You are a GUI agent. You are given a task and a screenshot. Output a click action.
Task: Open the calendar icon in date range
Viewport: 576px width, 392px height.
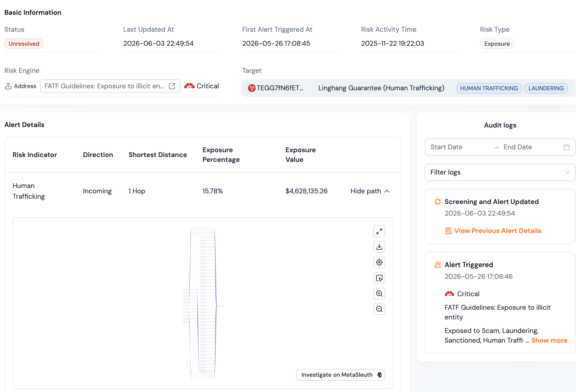coord(566,147)
